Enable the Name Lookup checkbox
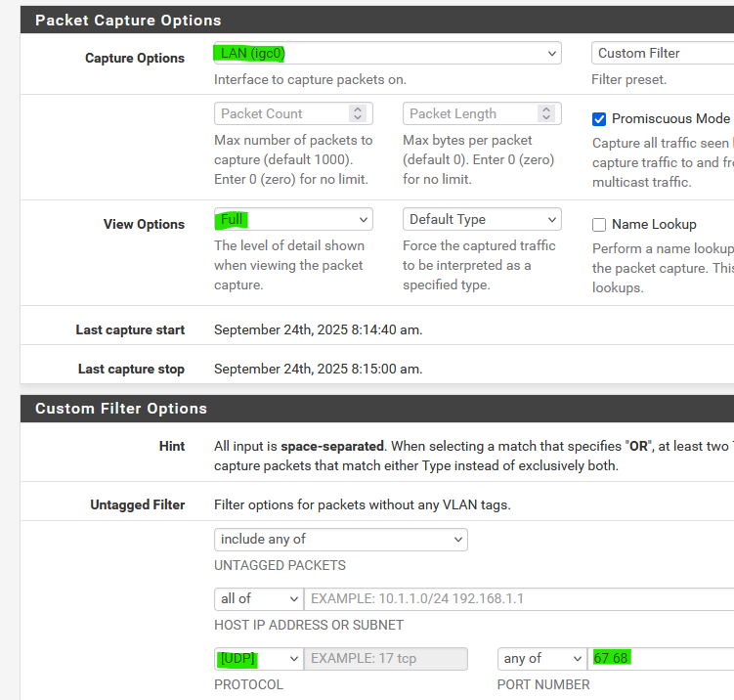734x700 pixels. [599, 225]
